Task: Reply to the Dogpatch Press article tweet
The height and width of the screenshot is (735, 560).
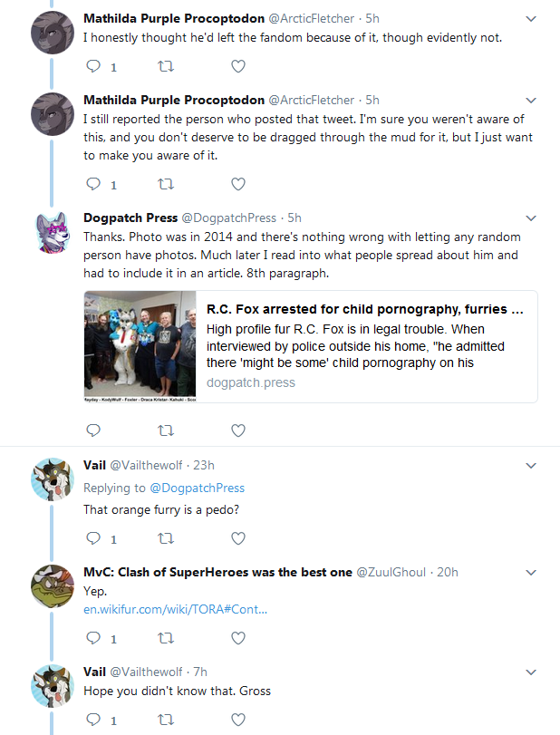Action: tap(93, 430)
